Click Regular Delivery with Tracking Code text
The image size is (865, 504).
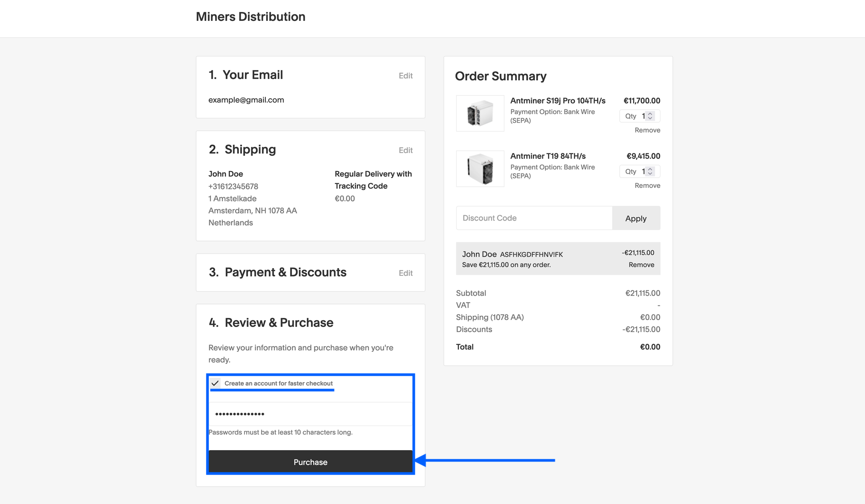[x=373, y=180]
